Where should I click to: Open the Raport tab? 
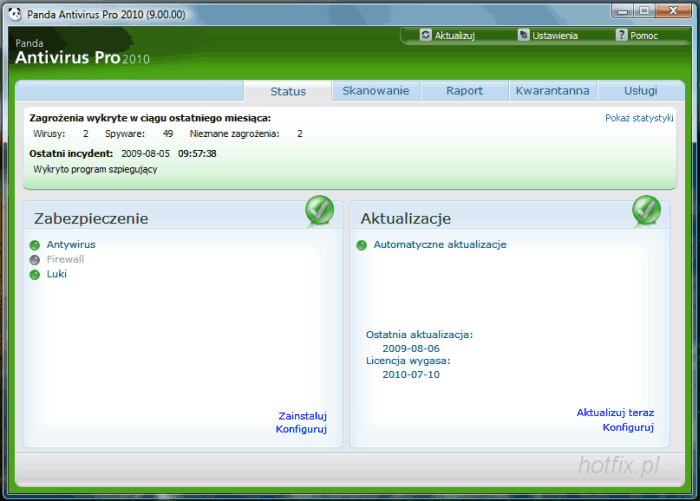click(464, 91)
